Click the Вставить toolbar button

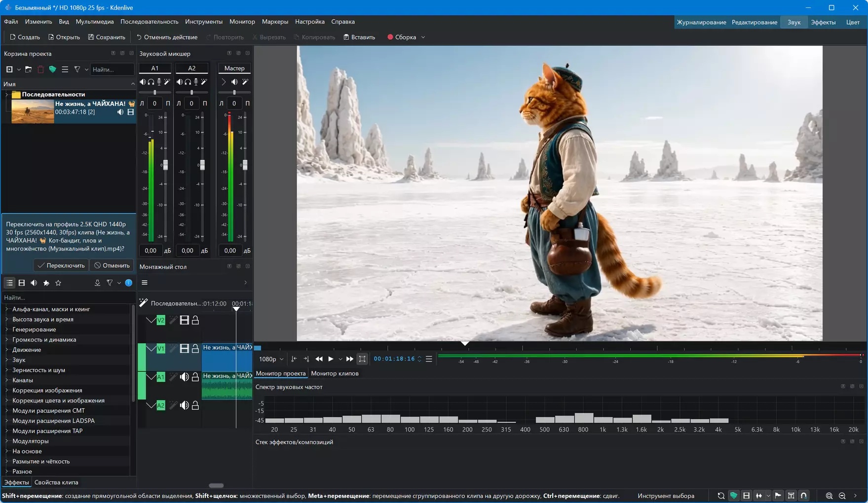pos(359,37)
